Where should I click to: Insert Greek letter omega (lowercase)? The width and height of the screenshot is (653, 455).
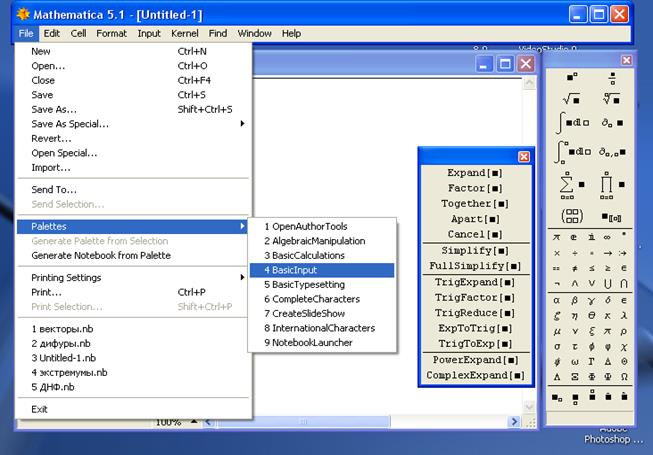click(574, 362)
